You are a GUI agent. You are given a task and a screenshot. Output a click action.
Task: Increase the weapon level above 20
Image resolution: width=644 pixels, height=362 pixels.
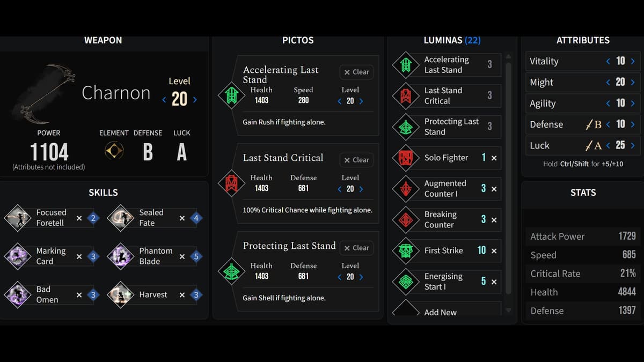tap(195, 99)
